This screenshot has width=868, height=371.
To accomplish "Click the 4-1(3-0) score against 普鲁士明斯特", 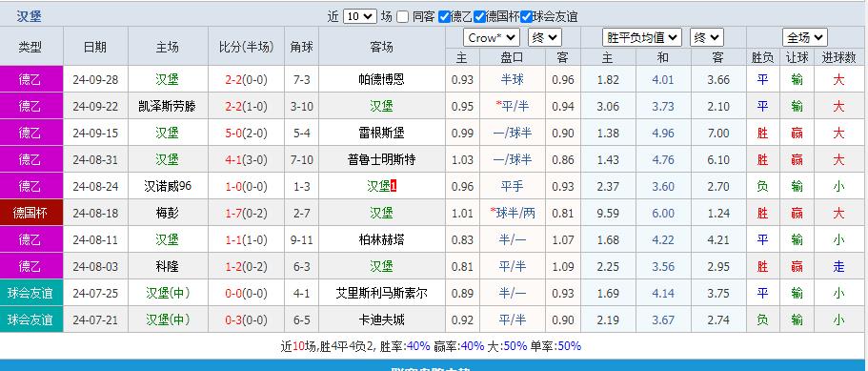I will click(246, 159).
